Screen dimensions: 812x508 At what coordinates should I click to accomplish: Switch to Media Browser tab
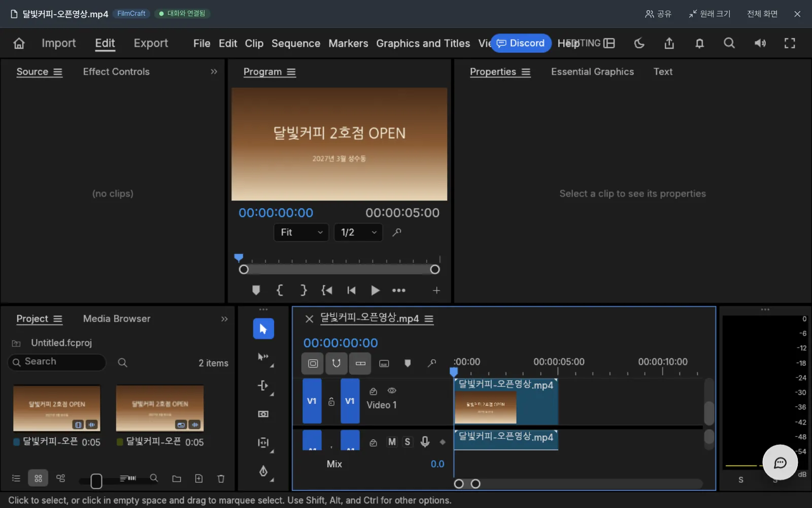(x=117, y=319)
